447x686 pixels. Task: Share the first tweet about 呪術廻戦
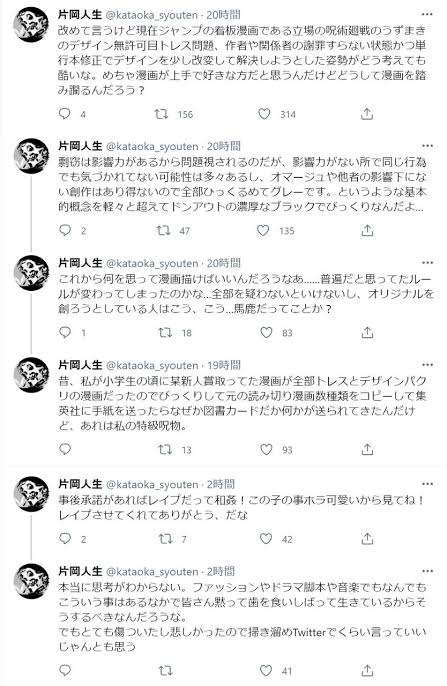367,114
